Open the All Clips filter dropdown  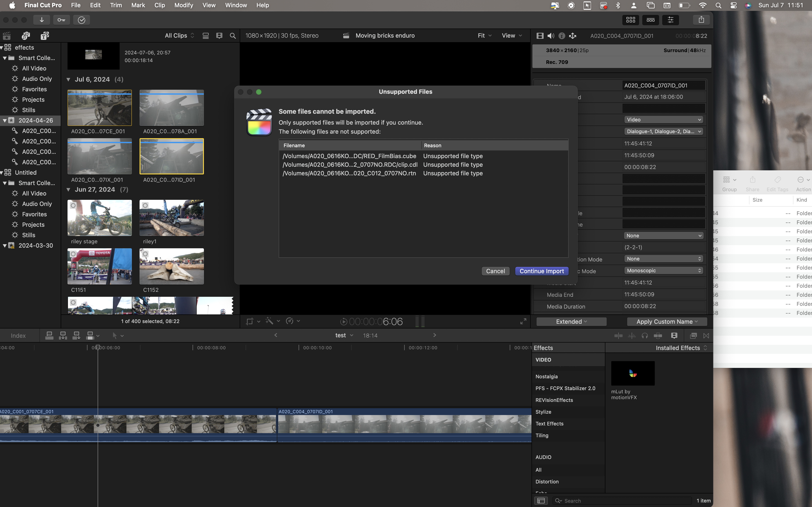point(179,36)
